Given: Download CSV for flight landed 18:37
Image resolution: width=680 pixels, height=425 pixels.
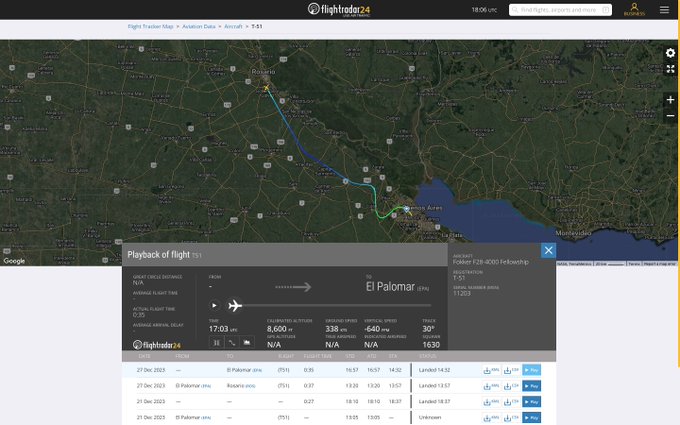Looking at the screenshot, I should coord(511,402).
